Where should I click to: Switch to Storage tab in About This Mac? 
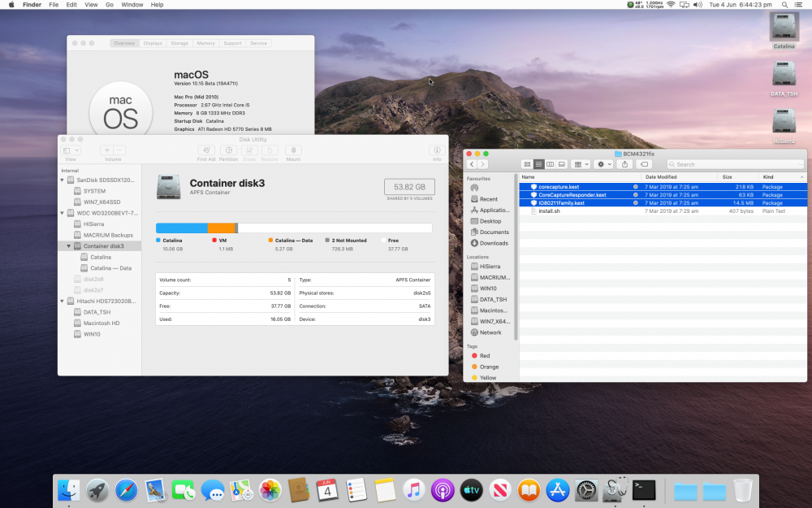pos(179,44)
